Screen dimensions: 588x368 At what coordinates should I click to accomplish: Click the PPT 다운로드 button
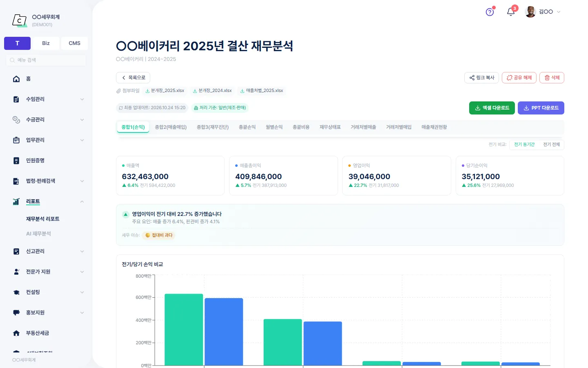pos(541,108)
